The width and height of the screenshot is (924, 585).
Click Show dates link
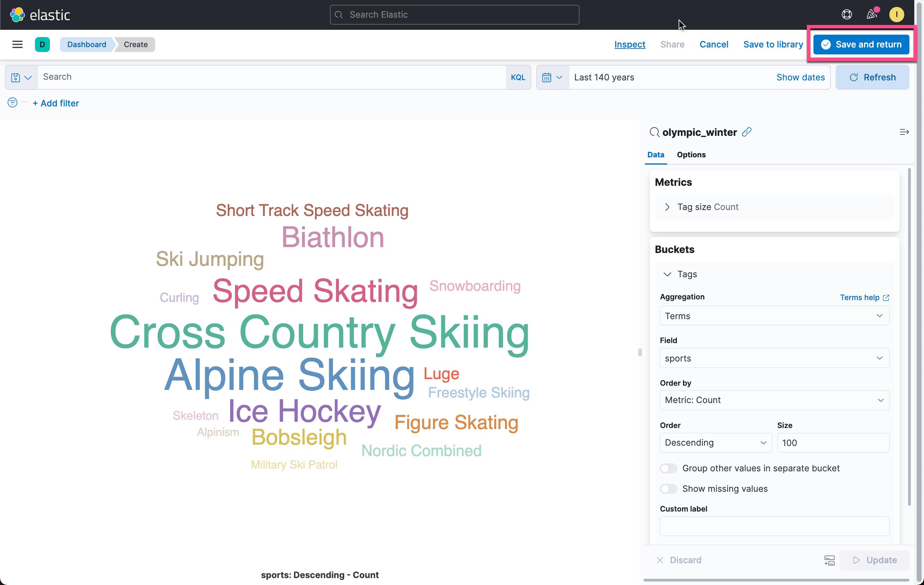(801, 78)
